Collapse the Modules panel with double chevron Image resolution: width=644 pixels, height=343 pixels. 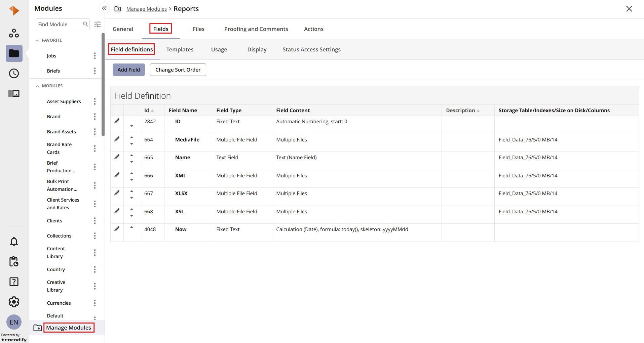point(104,8)
